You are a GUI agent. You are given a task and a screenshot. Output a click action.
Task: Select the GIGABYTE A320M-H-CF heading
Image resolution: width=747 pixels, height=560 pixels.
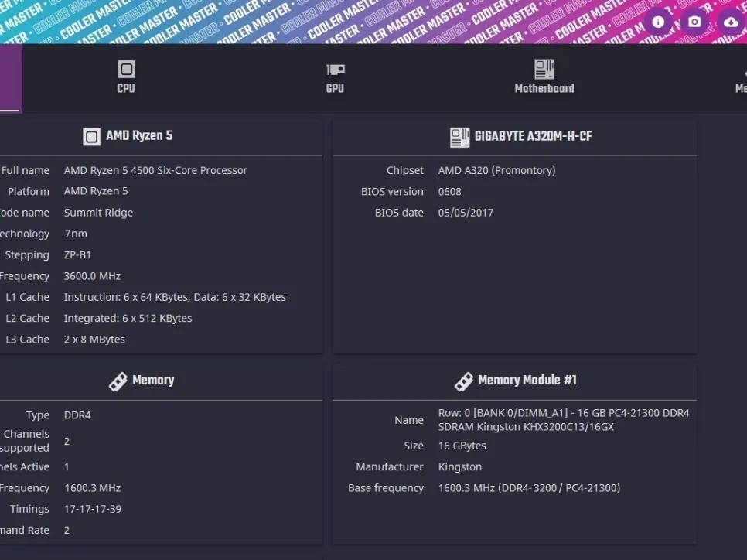(x=533, y=136)
